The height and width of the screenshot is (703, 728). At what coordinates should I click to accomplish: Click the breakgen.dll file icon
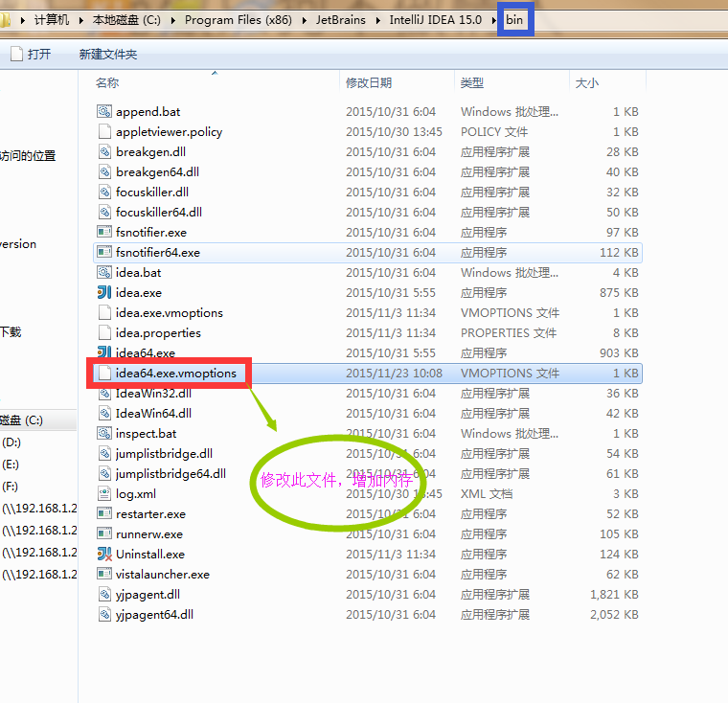(x=104, y=152)
